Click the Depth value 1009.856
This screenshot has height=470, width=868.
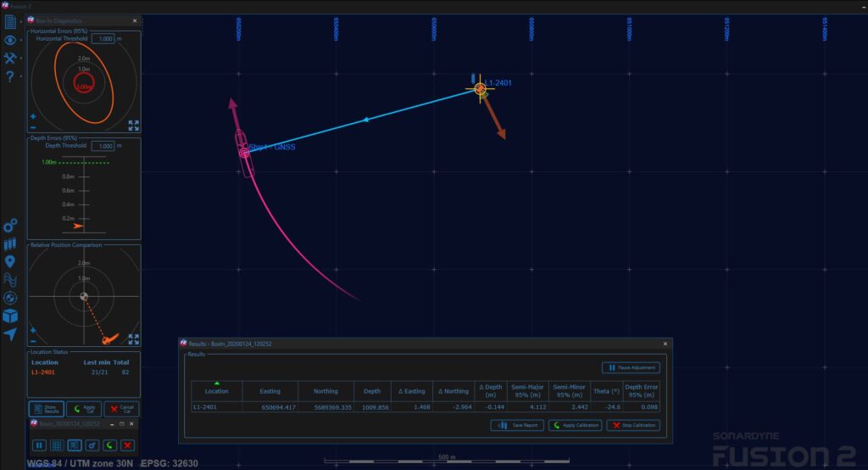[x=376, y=407]
